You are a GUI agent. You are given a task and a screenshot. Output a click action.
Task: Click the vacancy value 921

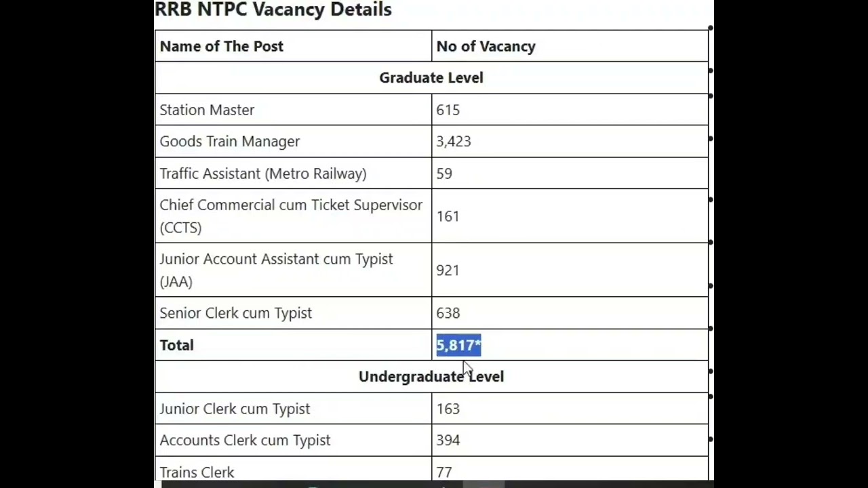448,270
